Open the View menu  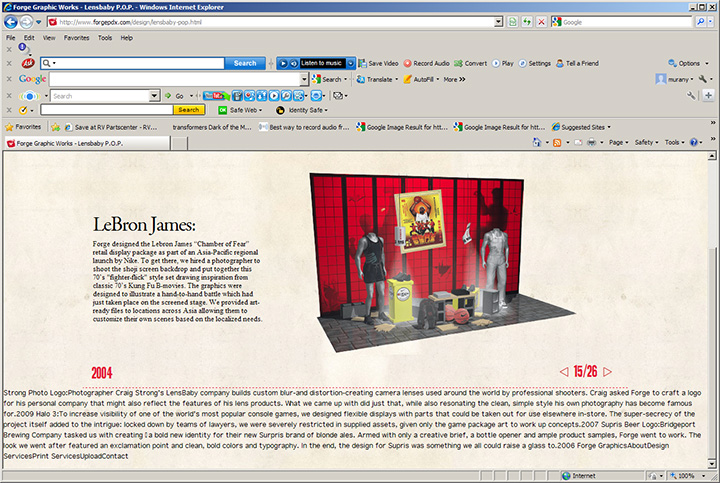pos(49,38)
